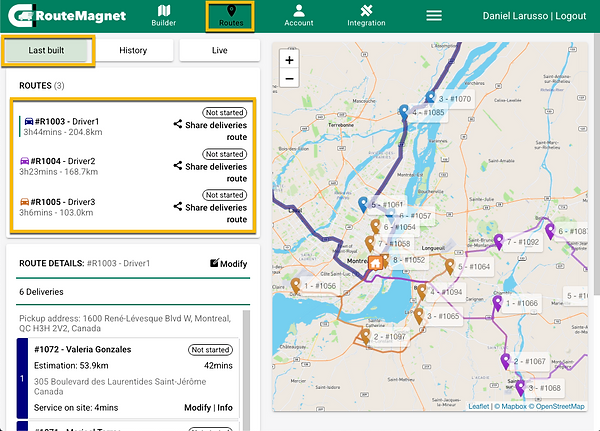Select purple map pin for stop #1092
Viewport: 600px width, 431px height.
(x=498, y=242)
